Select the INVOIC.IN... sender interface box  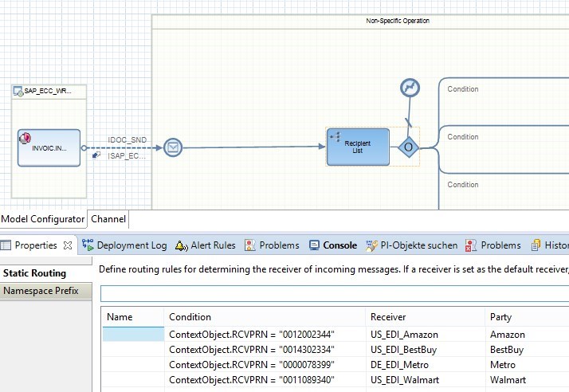click(49, 147)
